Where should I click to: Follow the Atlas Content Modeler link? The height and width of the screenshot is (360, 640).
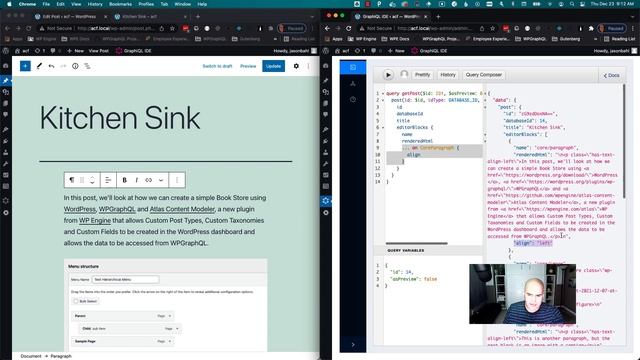182,209
